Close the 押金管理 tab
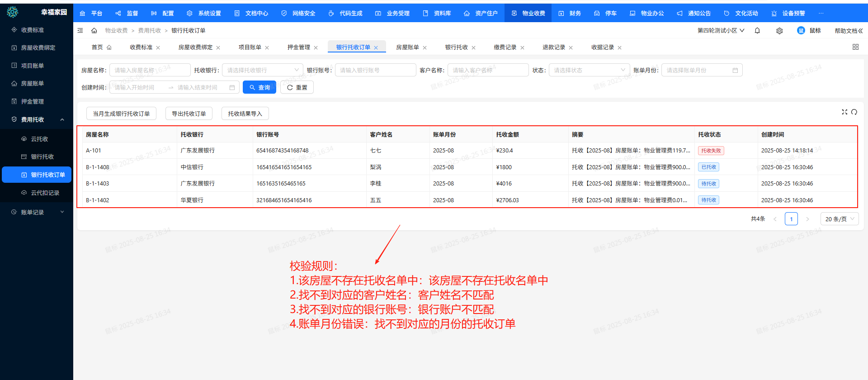The width and height of the screenshot is (868, 380). click(x=316, y=47)
